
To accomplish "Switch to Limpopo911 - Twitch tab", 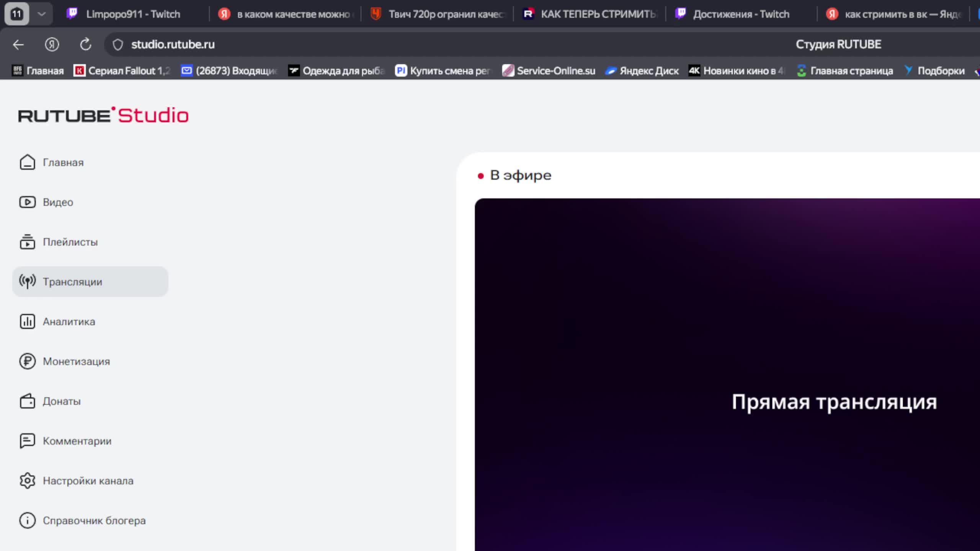I will click(x=132, y=14).
